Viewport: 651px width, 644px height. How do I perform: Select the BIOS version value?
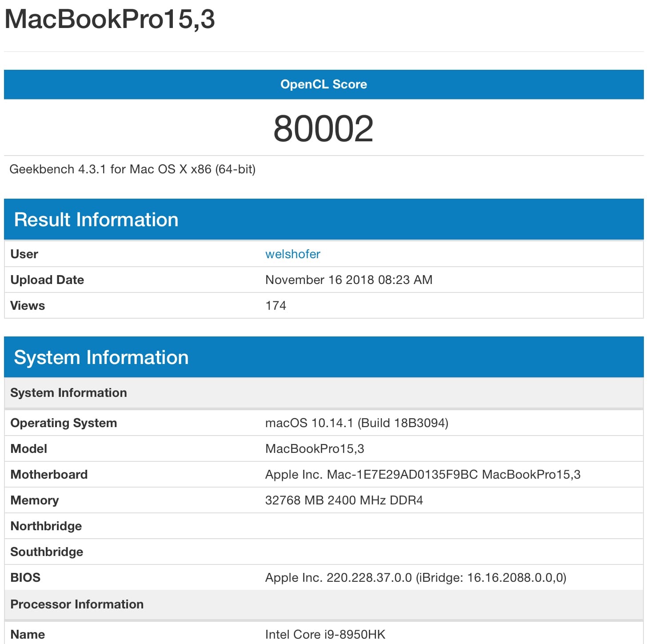[415, 577]
